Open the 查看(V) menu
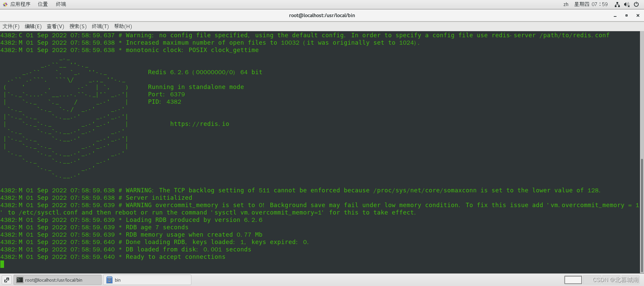The image size is (644, 286). (55, 26)
